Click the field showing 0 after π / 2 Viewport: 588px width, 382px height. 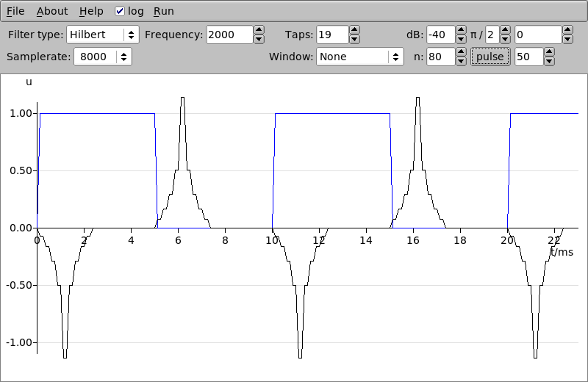538,35
